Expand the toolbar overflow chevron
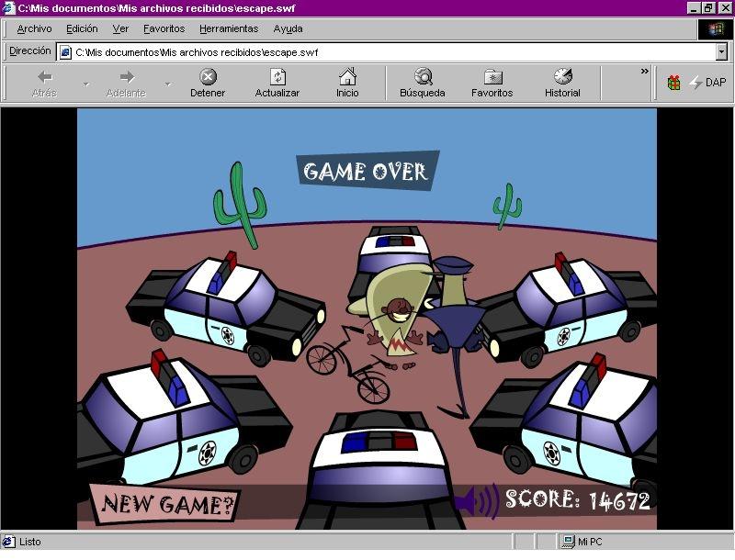The height and width of the screenshot is (560, 735). (x=645, y=72)
